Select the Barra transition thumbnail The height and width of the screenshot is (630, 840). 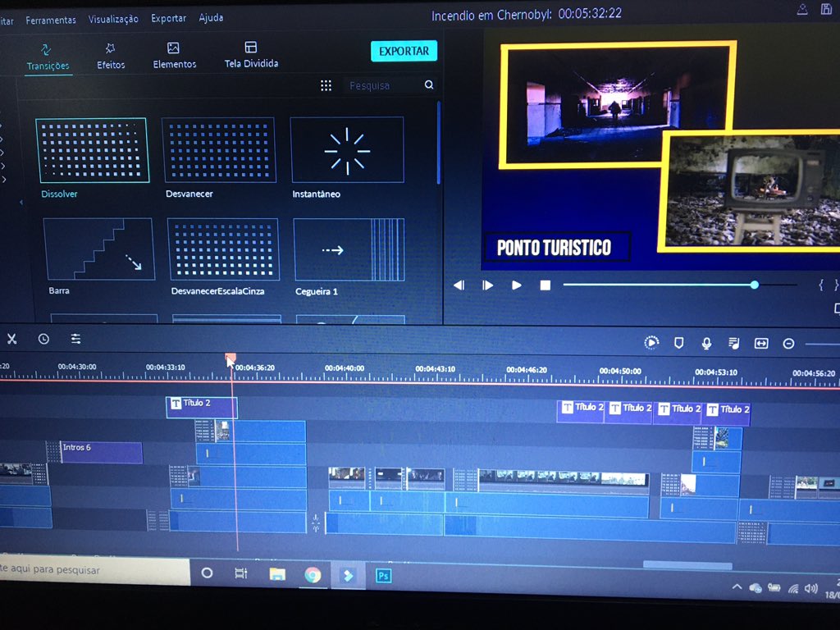pyautogui.click(x=99, y=249)
